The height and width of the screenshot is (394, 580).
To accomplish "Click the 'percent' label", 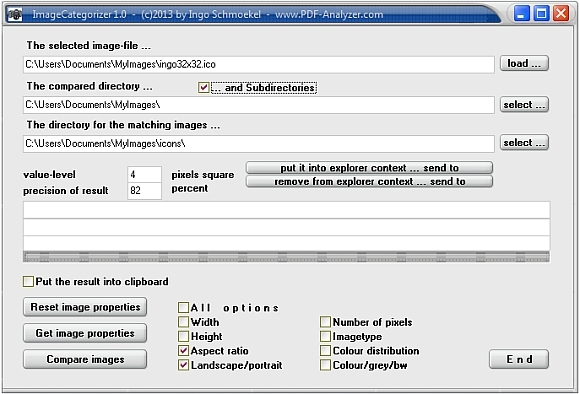I will (x=190, y=188).
